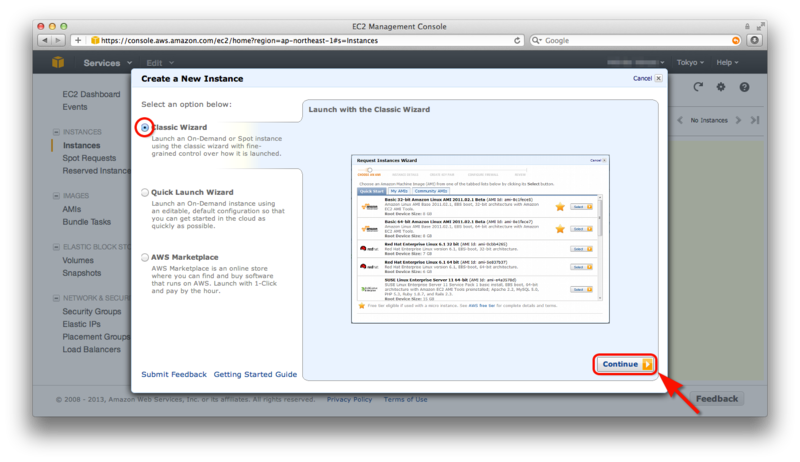
Task: Open the Tokyo region dropdown
Action: (690, 62)
